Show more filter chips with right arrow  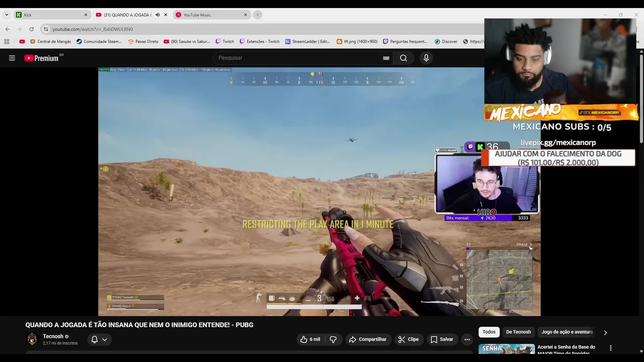[605, 332]
